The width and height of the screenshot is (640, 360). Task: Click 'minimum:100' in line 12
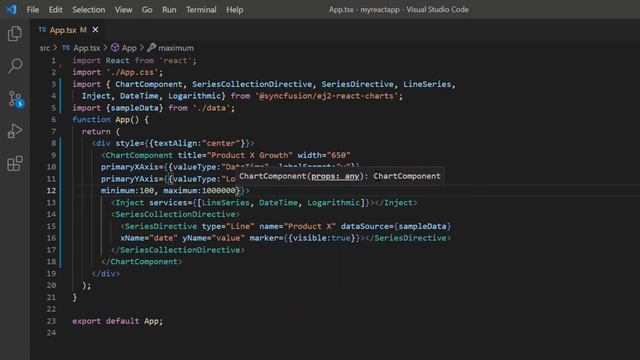127,191
